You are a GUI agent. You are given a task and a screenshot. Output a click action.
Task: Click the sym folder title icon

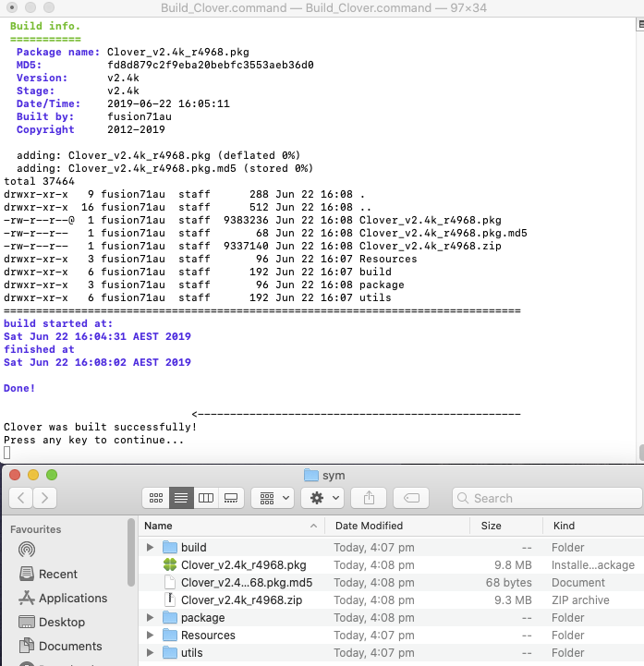[311, 475]
